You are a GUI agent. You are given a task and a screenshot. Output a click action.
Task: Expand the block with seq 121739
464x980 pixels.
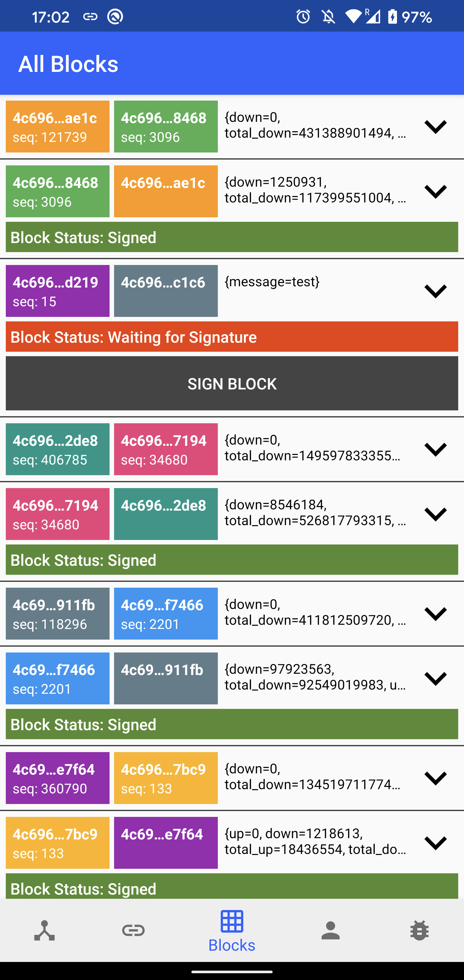coord(435,127)
